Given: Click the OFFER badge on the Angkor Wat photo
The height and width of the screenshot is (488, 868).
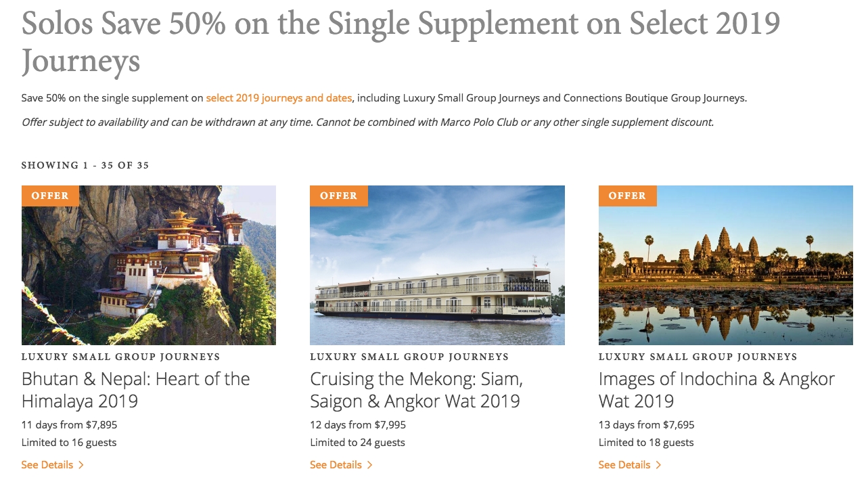Looking at the screenshot, I should (x=627, y=196).
